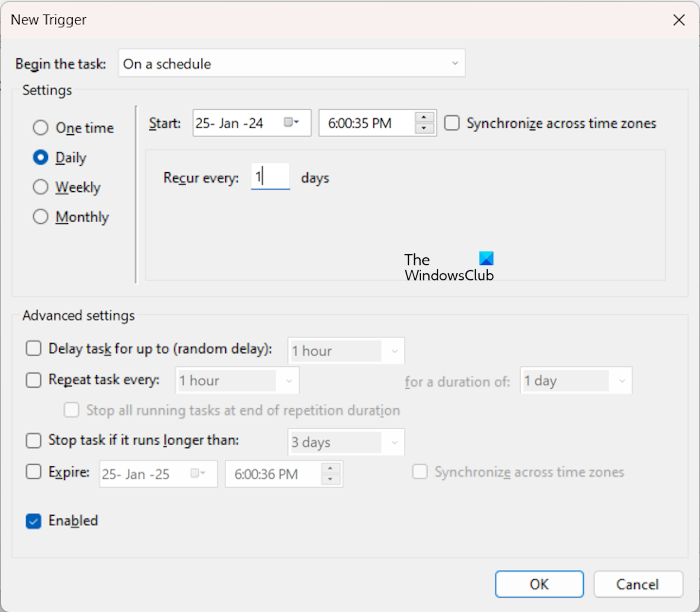Select the Daily schedule option
Image resolution: width=700 pixels, height=612 pixels.
pyautogui.click(x=41, y=158)
